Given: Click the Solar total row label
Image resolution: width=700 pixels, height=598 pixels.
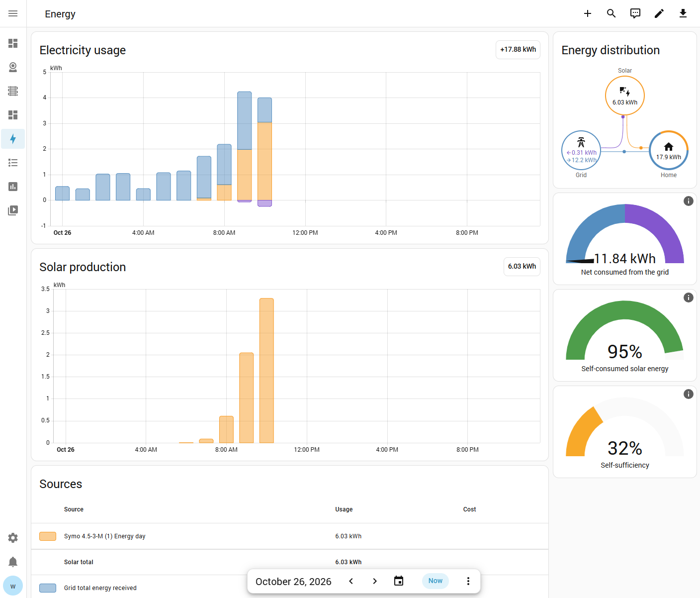Looking at the screenshot, I should (79, 562).
